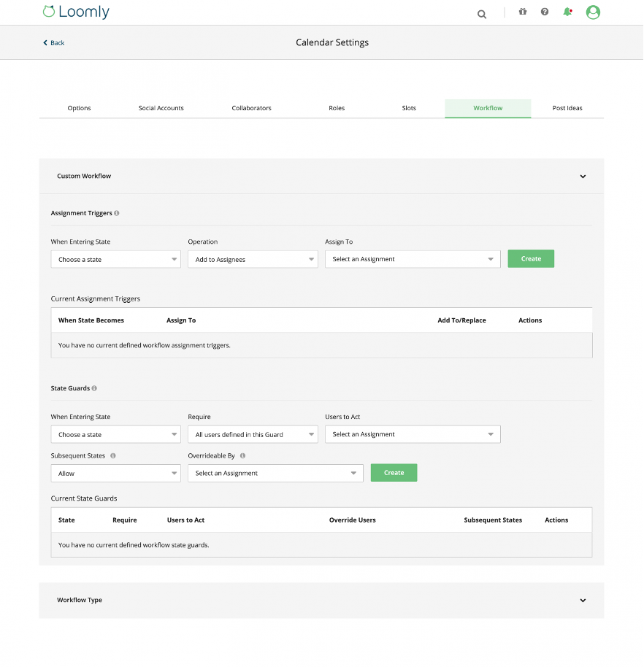Click the Loomly logo
Viewport: 644px width, 667px height.
pos(75,12)
